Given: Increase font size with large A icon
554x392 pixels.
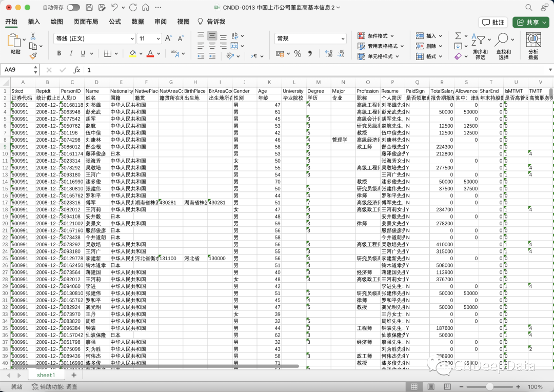Looking at the screenshot, I should [169, 38].
